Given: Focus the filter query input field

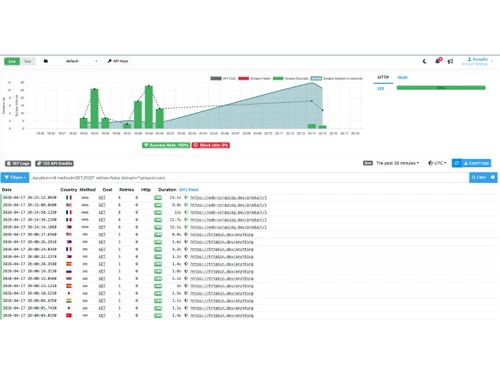Looking at the screenshot, I should coord(249,177).
